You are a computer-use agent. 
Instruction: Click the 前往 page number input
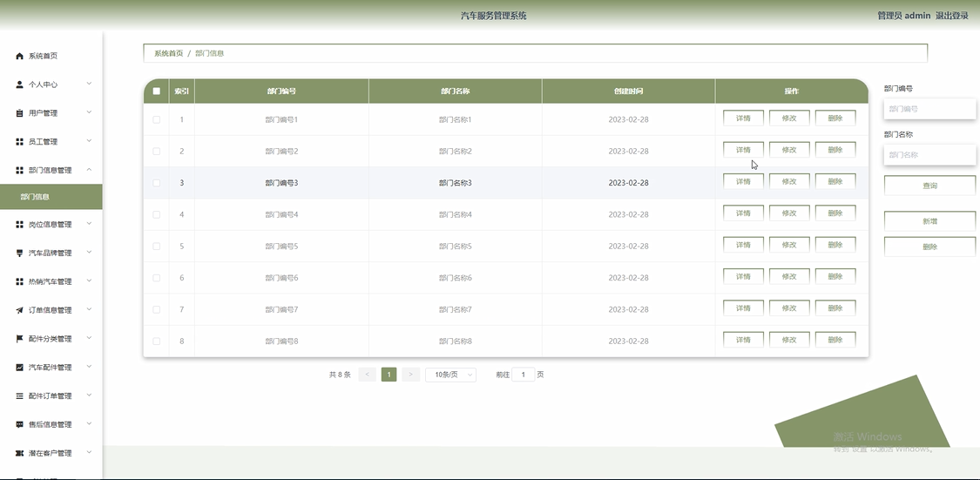(524, 375)
